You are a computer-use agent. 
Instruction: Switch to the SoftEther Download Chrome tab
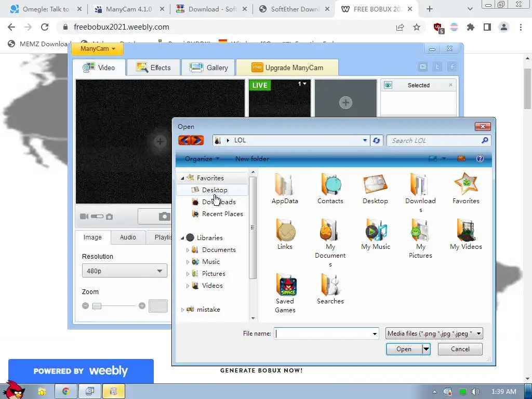(x=294, y=9)
